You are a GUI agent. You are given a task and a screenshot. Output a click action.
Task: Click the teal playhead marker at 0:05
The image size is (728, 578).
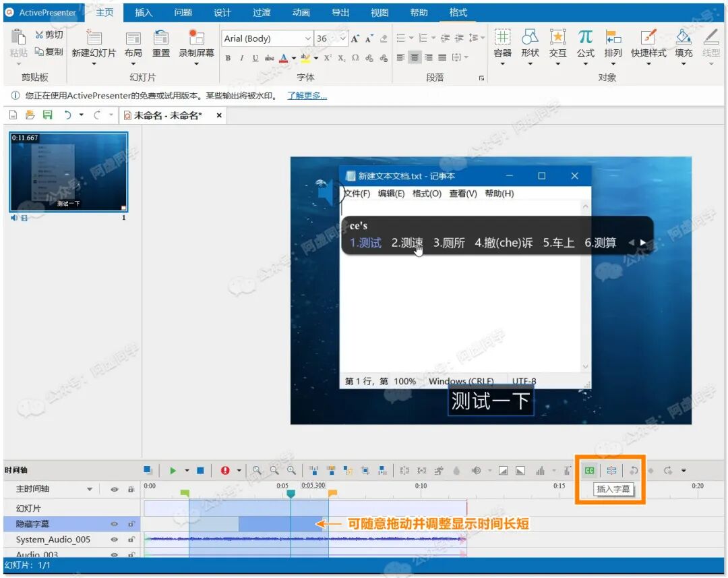tap(291, 494)
